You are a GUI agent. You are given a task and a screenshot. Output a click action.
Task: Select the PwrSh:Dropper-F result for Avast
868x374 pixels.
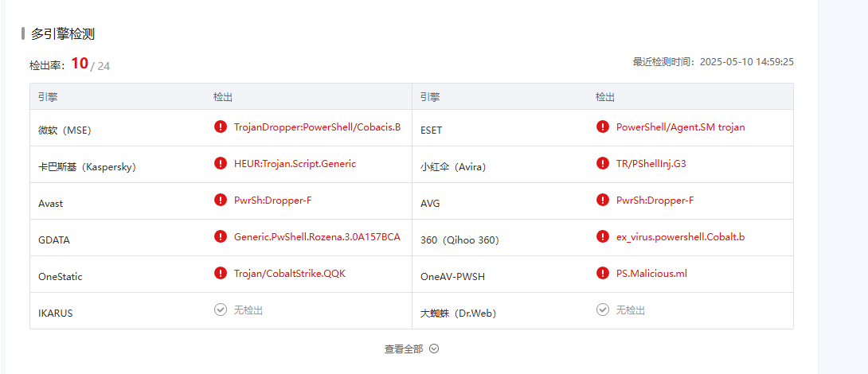click(273, 200)
